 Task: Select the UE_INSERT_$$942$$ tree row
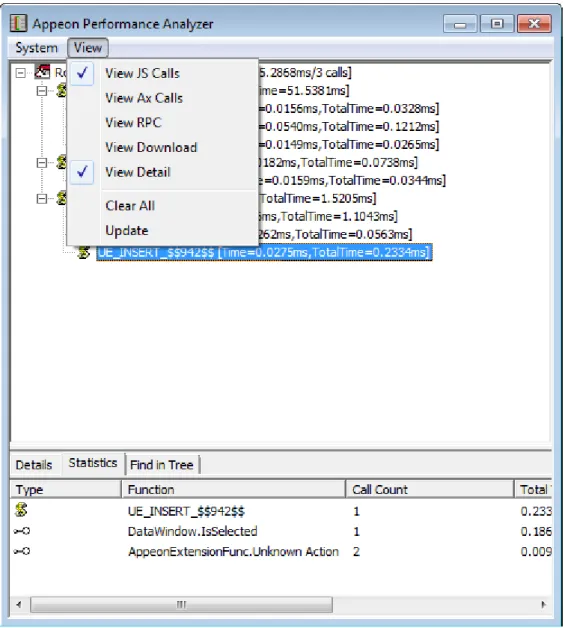pos(264,253)
